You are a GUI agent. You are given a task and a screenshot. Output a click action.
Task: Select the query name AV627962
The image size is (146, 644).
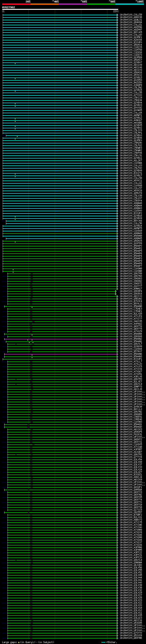[8, 8]
